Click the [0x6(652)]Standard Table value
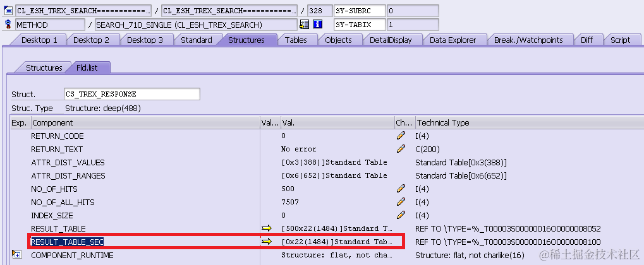This screenshot has height=265, width=644. click(334, 175)
